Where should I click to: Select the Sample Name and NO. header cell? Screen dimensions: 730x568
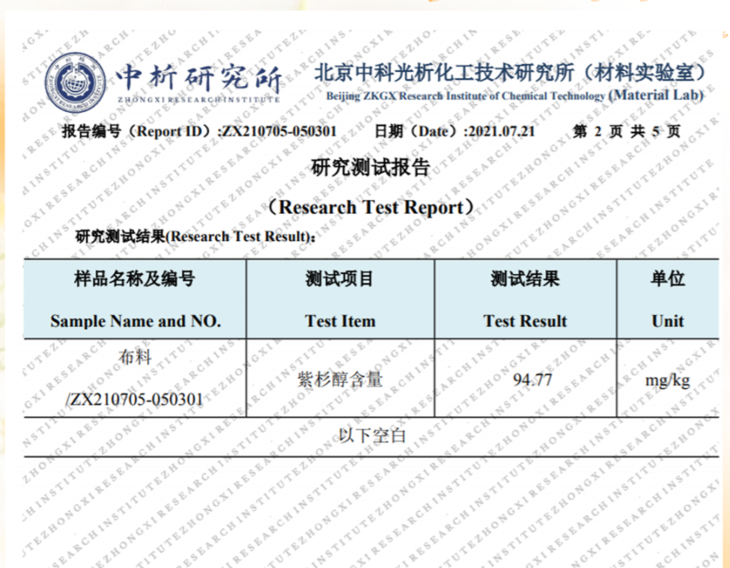coord(135,300)
